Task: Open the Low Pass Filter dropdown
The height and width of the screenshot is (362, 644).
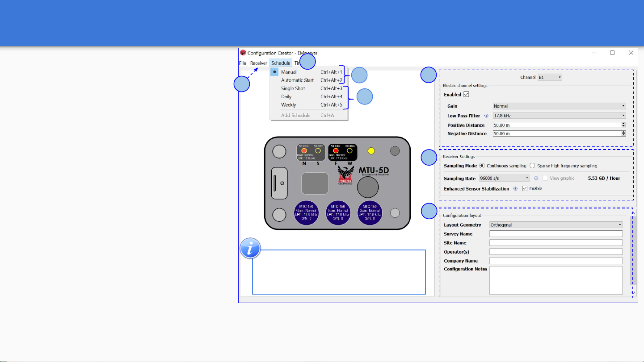Action: [x=559, y=116]
